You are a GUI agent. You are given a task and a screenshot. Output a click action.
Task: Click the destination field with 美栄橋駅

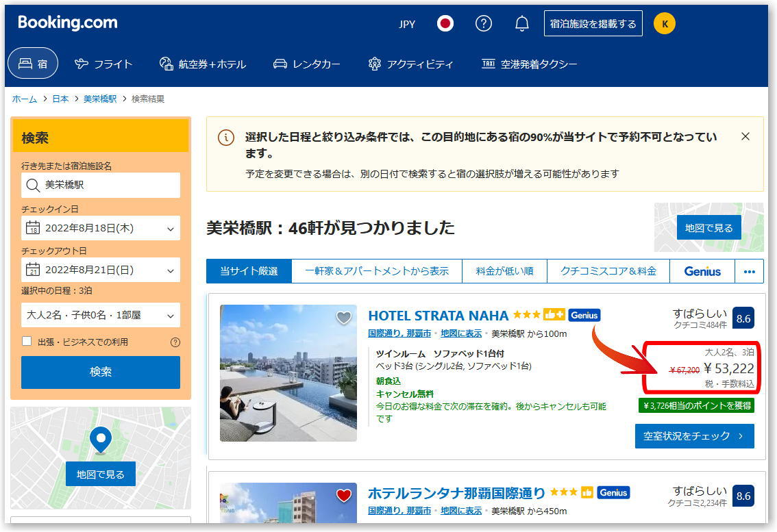tap(101, 185)
